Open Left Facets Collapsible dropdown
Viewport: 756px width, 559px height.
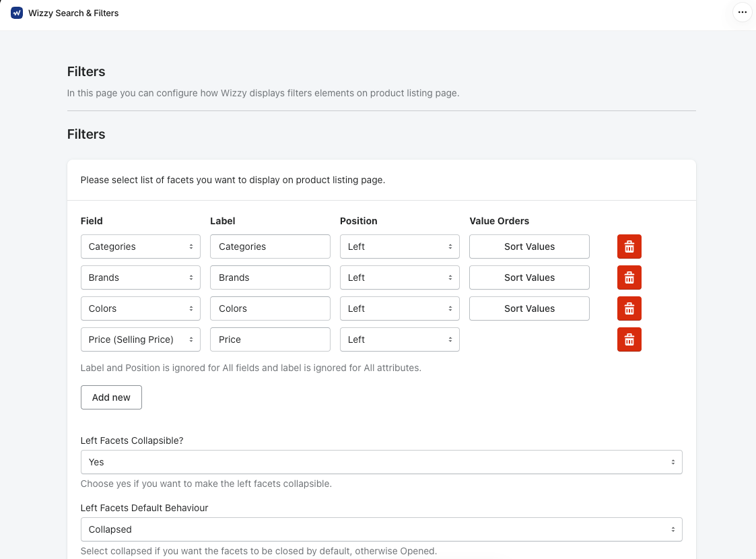(382, 462)
